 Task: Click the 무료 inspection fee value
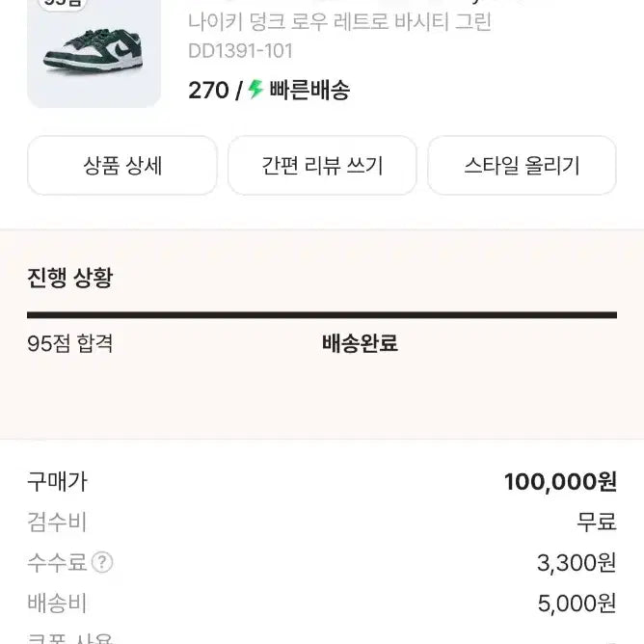(x=596, y=523)
